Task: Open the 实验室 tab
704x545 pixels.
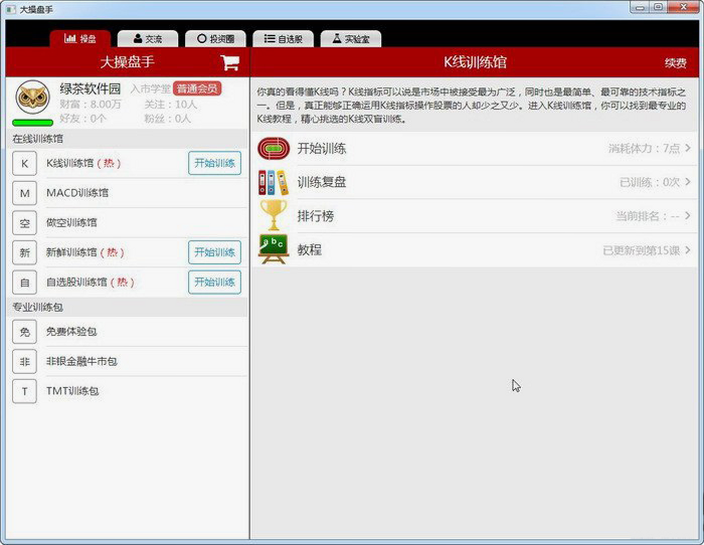Action: click(x=351, y=39)
